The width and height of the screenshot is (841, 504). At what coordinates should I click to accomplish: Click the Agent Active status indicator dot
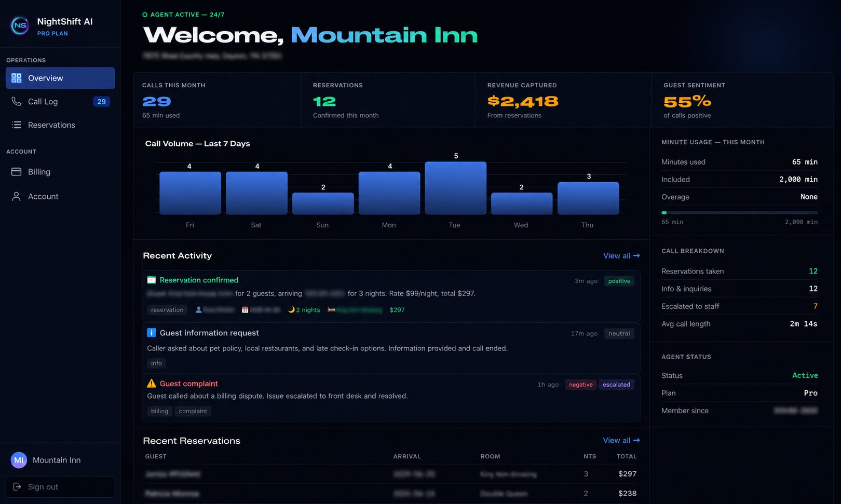pos(145,15)
